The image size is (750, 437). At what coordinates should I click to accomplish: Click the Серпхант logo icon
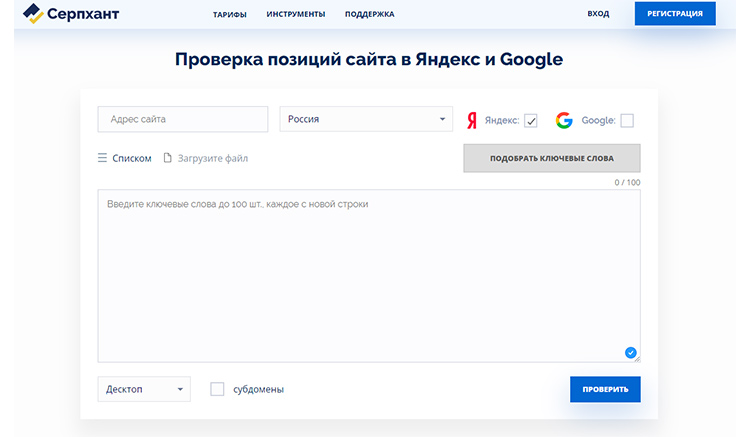pos(33,14)
